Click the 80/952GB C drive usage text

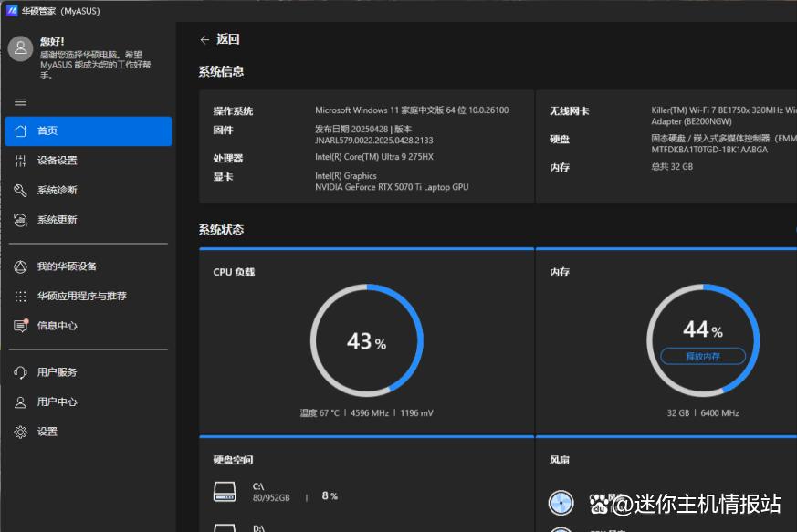tap(271, 498)
